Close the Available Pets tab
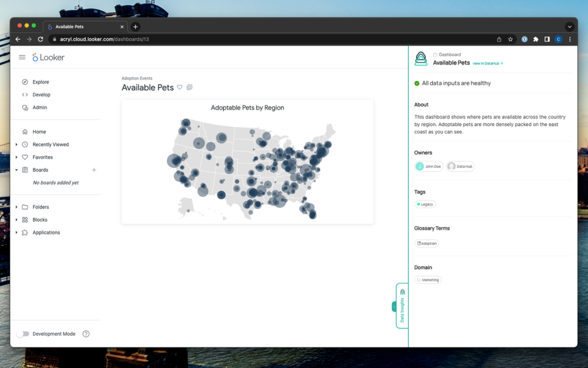The height and width of the screenshot is (368, 588). click(x=122, y=27)
